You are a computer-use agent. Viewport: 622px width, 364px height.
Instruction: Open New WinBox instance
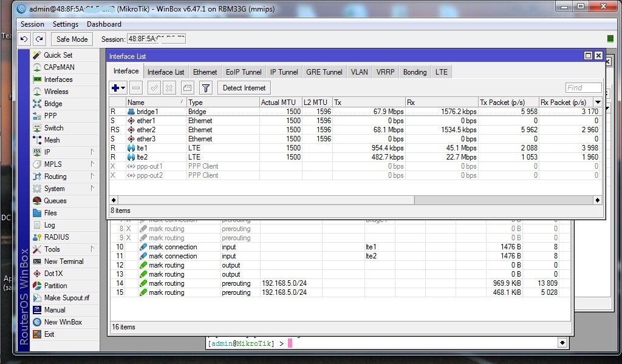click(x=63, y=322)
